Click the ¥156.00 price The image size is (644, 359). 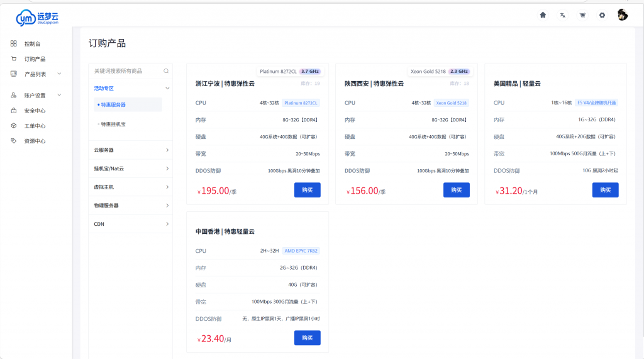(362, 191)
